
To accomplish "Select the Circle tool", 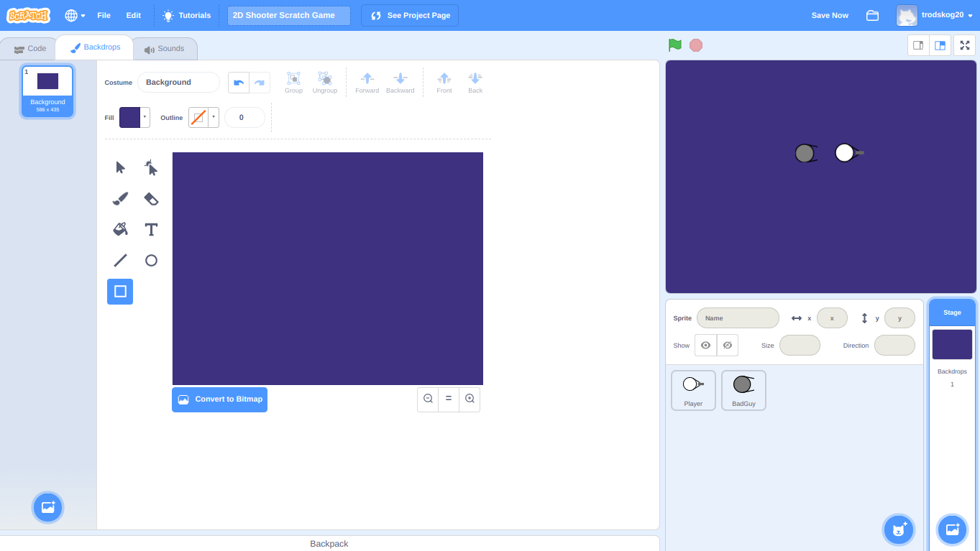I will pyautogui.click(x=151, y=260).
